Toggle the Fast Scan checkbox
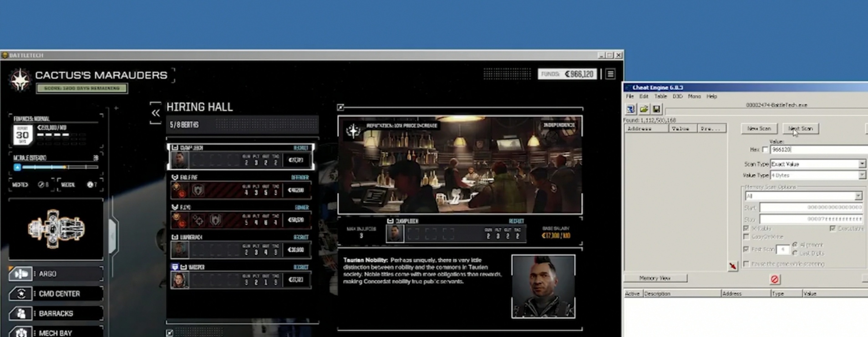The image size is (868, 337). [746, 249]
